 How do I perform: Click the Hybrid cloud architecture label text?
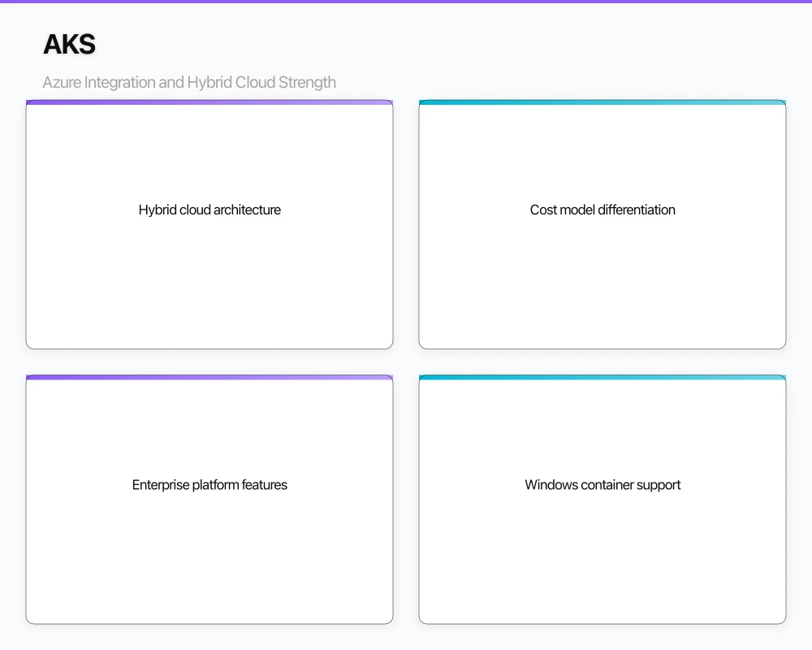pyautogui.click(x=209, y=210)
